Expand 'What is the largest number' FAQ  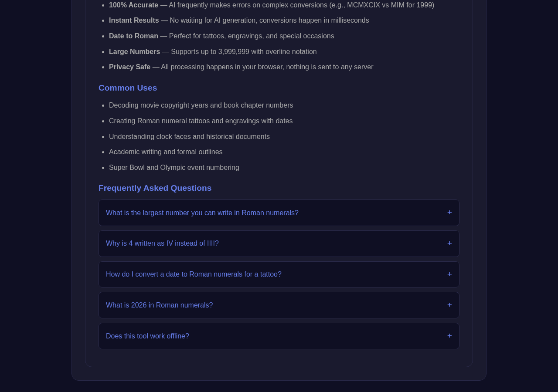[279, 213]
